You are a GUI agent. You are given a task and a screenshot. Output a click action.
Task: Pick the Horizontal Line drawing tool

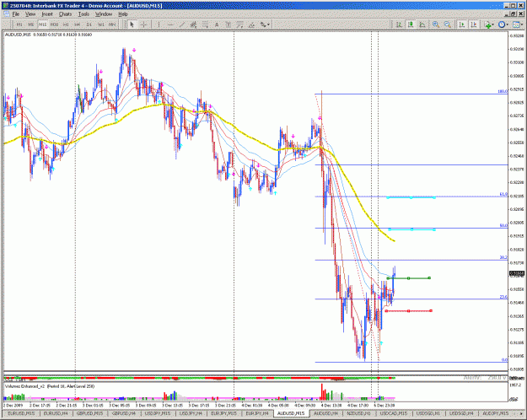pos(170,24)
